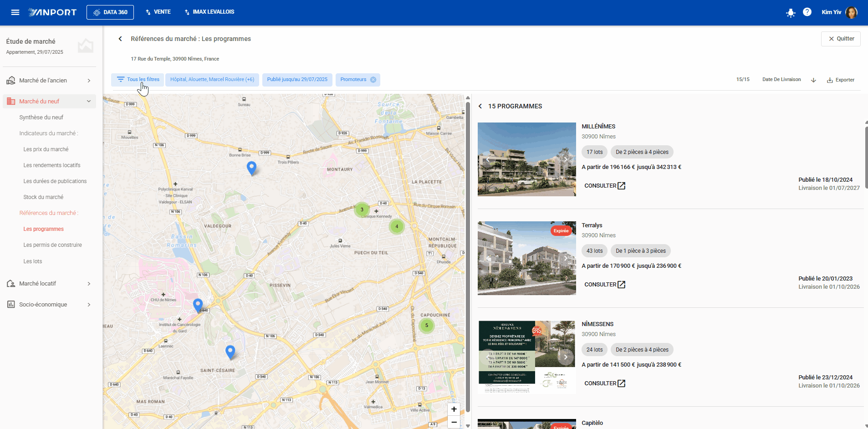Open Terralys external link icon
Image resolution: width=868 pixels, height=429 pixels.
point(622,285)
